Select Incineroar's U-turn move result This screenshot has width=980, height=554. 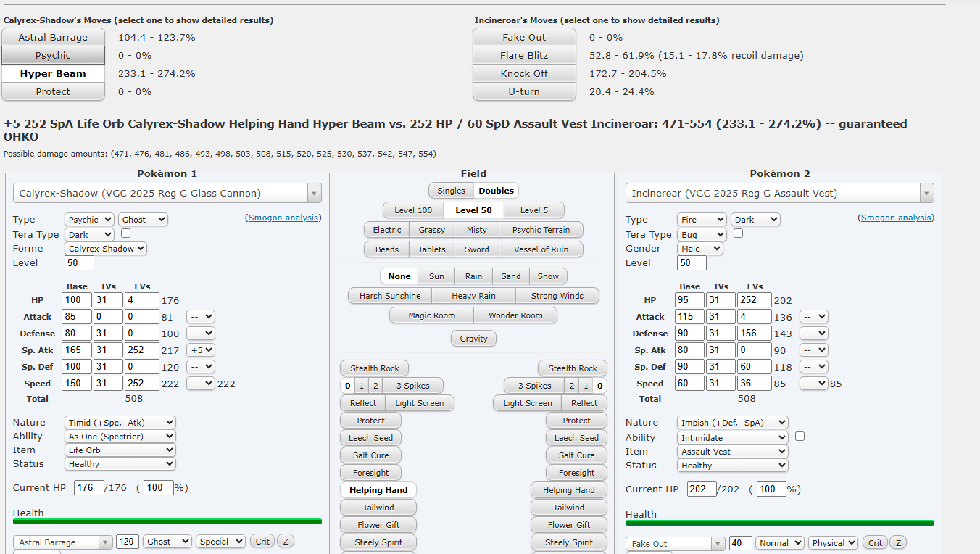[524, 91]
